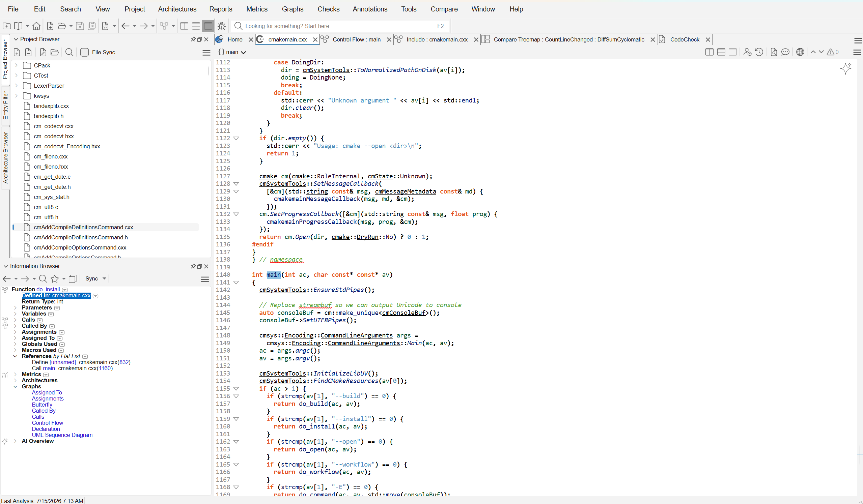
Task: Click the bug icon in the main toolbar
Action: (x=222, y=26)
